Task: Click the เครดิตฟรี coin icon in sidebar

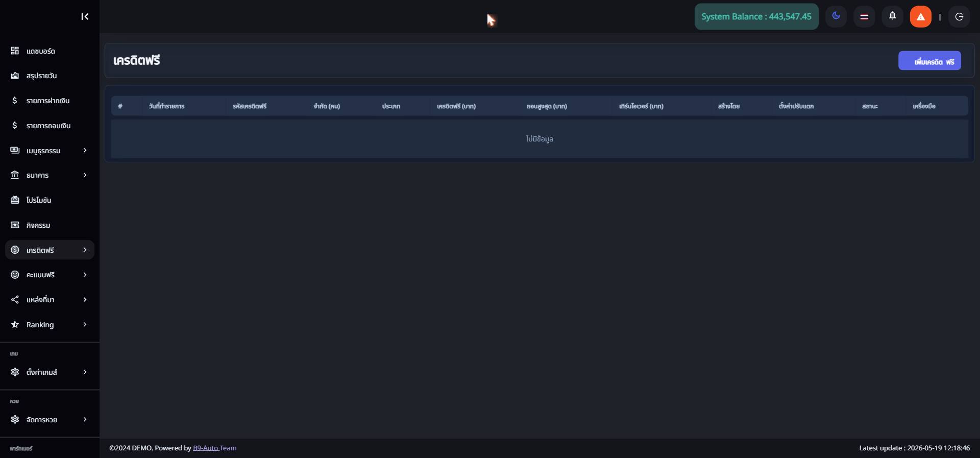Action: point(15,250)
